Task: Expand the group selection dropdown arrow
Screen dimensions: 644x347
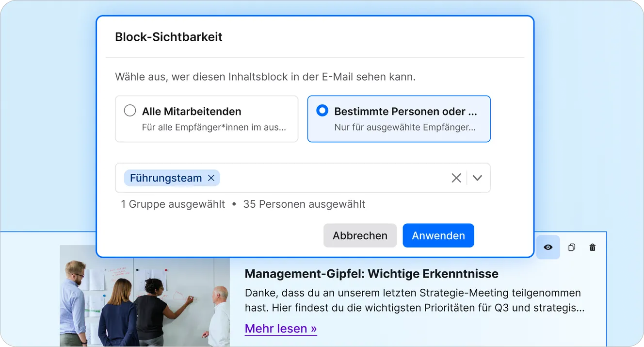Action: [477, 178]
